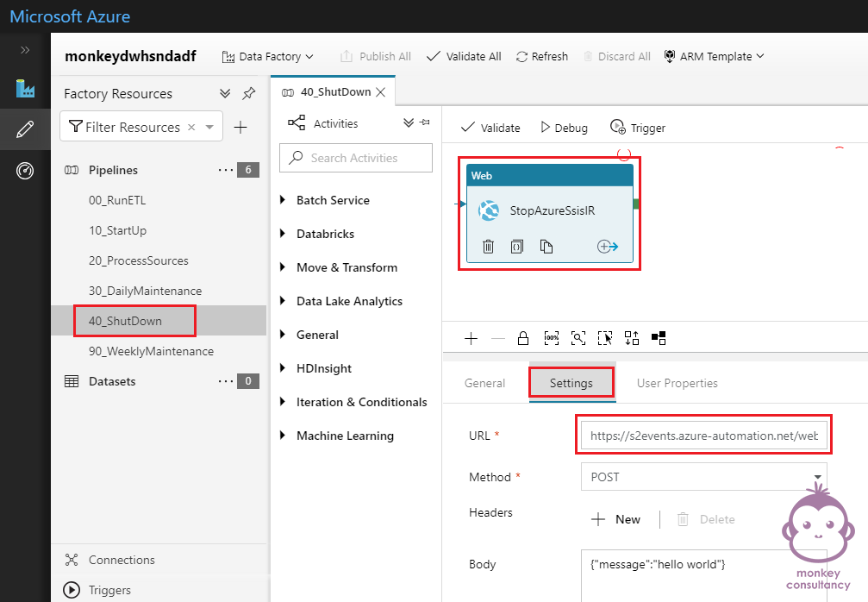Toggle canvas lock icon
868x602 pixels.
pos(523,338)
